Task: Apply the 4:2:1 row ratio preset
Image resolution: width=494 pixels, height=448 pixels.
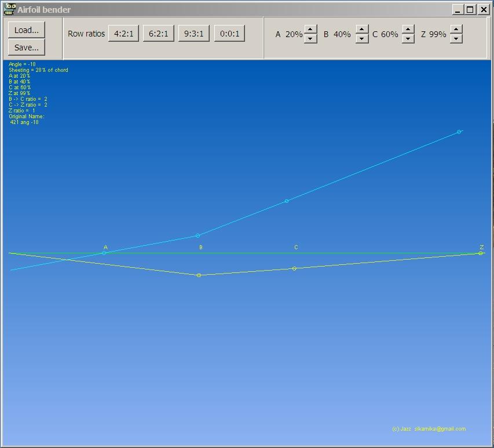Action: [x=123, y=34]
